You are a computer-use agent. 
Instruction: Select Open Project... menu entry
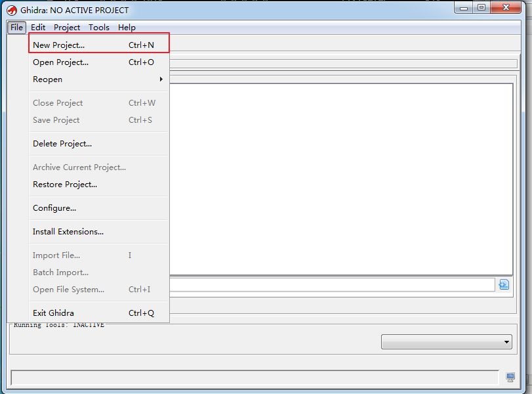point(99,62)
